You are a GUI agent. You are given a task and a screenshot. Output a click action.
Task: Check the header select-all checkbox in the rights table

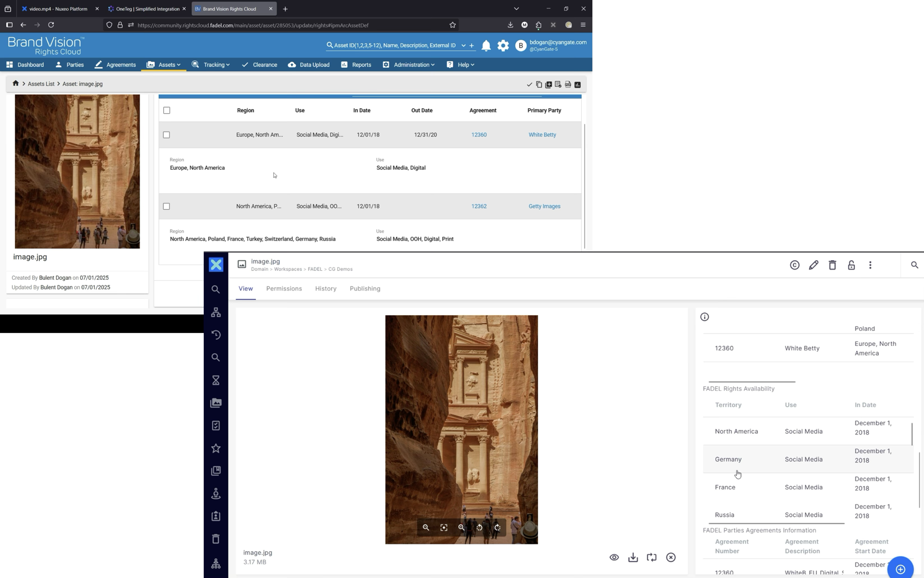[166, 110]
